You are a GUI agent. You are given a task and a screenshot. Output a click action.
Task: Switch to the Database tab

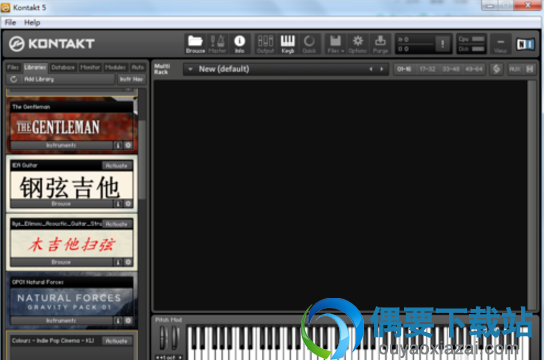coord(63,67)
